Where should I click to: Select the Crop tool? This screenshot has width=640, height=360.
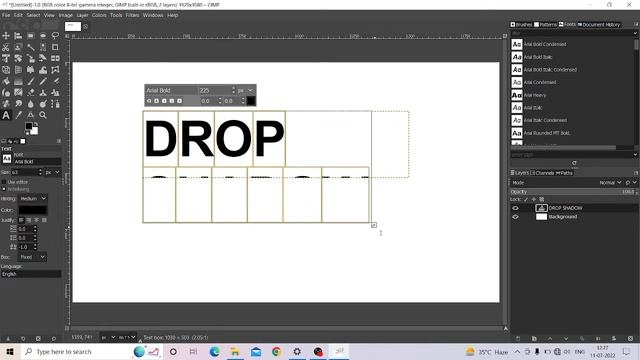coord(55,47)
